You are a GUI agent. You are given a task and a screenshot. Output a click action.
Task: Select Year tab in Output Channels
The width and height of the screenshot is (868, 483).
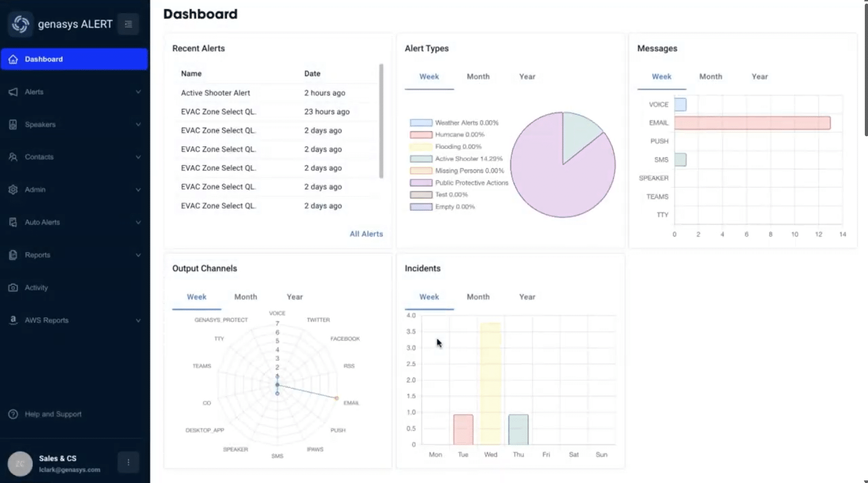click(295, 297)
